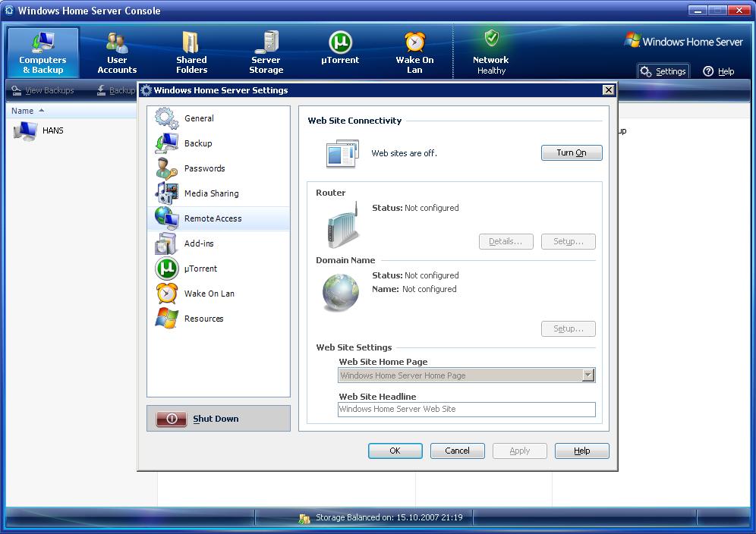Sort by Name column header arrow
756x534 pixels.
point(42,111)
